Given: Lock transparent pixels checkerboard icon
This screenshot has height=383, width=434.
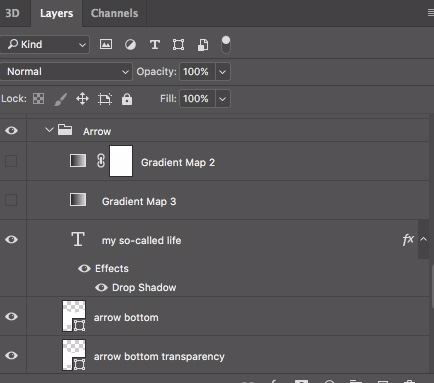Looking at the screenshot, I should [x=39, y=99].
